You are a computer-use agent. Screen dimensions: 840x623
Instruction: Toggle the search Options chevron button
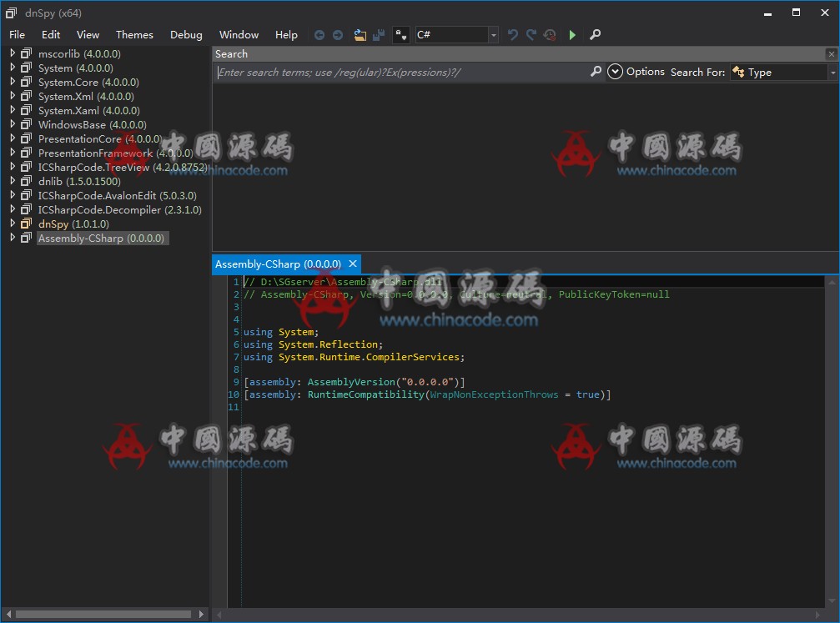[x=615, y=72]
